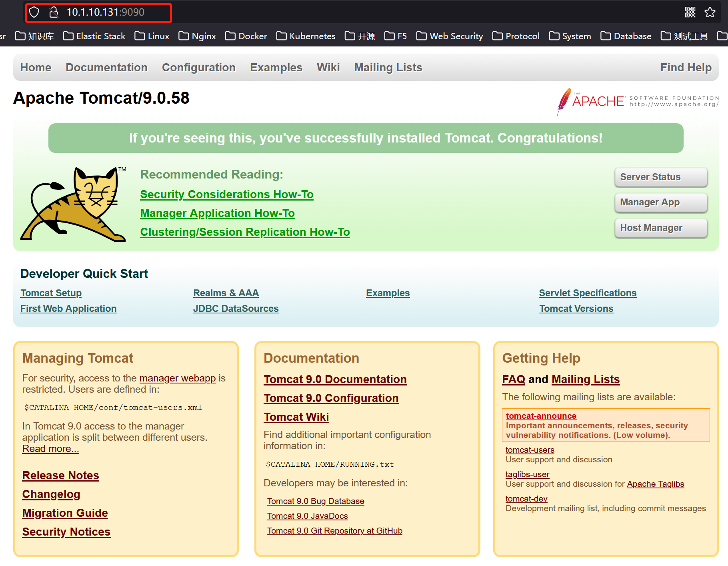Open Configuration in the navigation bar

(x=199, y=67)
